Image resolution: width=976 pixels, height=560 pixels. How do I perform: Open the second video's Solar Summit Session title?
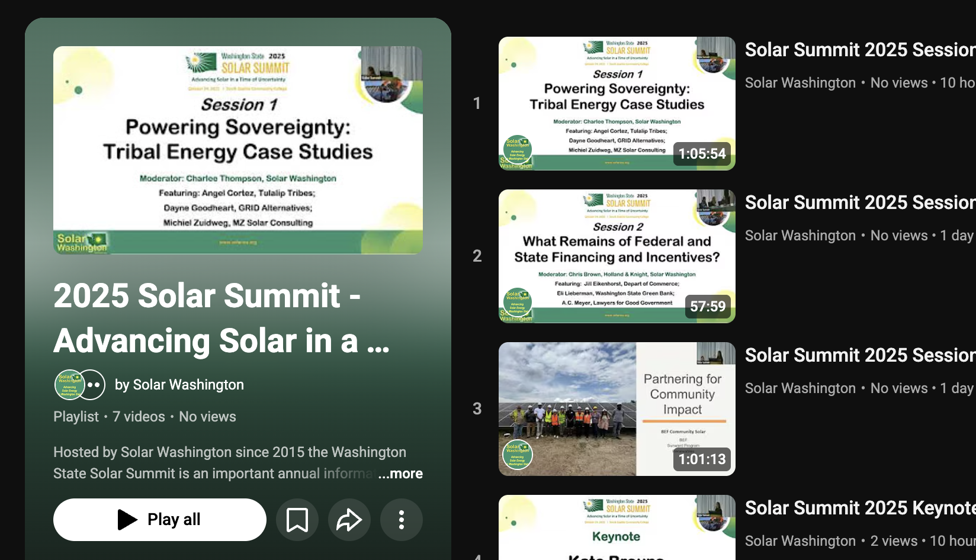coord(860,202)
